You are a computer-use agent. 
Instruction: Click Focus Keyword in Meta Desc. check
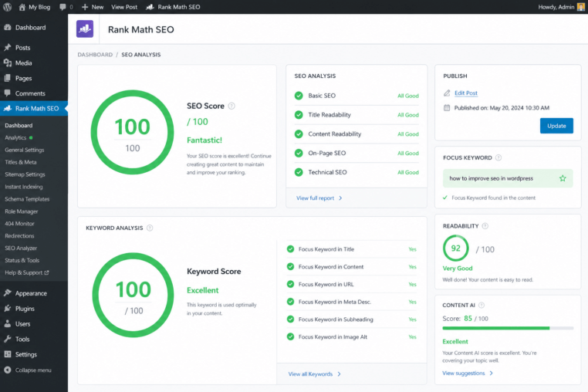(x=290, y=302)
